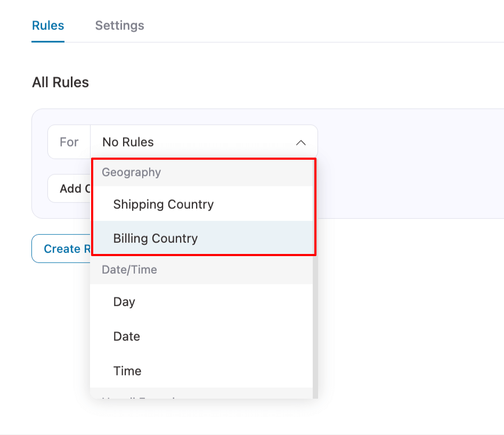Choose Shipping Country from the list
504x435 pixels.
pyautogui.click(x=163, y=204)
